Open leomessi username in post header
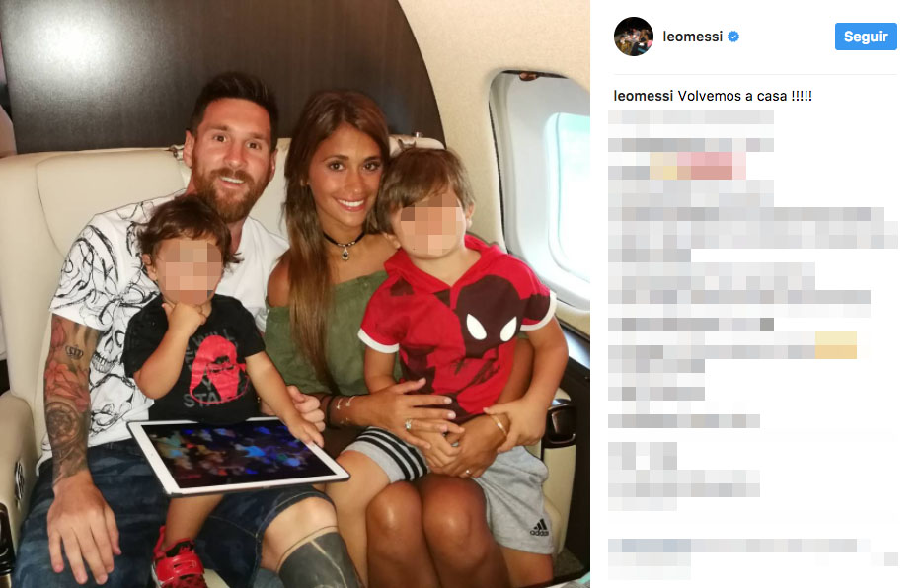This screenshot has height=588, width=921. point(693,37)
